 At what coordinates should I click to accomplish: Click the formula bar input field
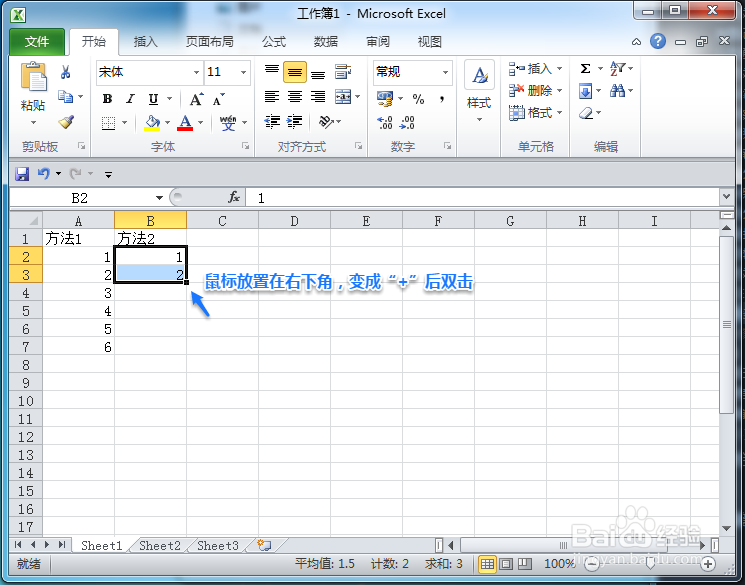click(484, 198)
